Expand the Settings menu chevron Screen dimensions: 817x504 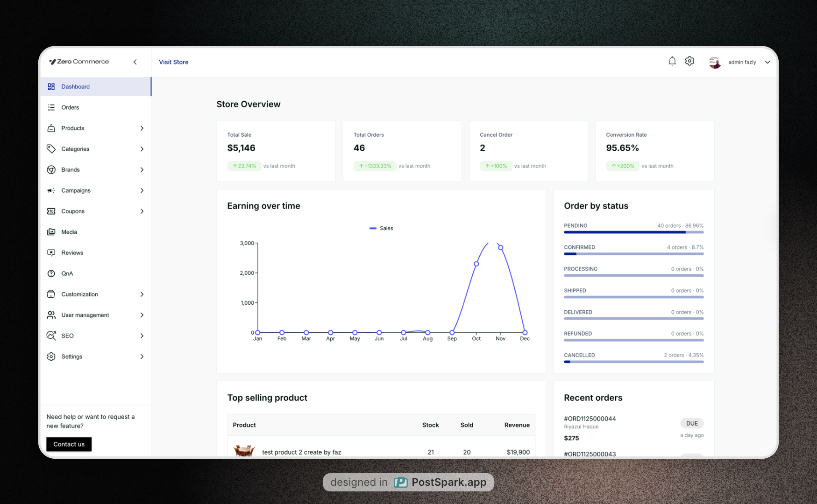pos(142,357)
